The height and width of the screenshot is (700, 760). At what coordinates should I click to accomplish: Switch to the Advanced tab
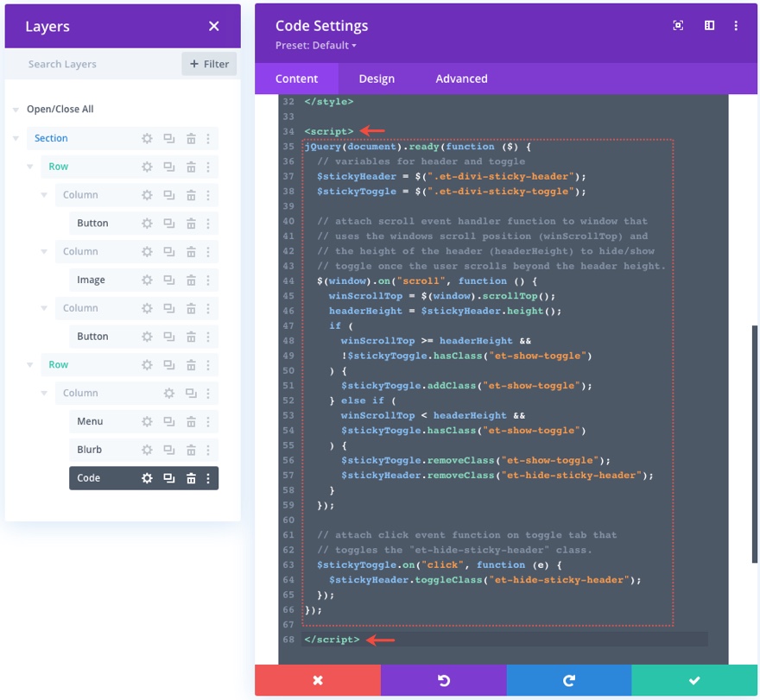pyautogui.click(x=461, y=79)
